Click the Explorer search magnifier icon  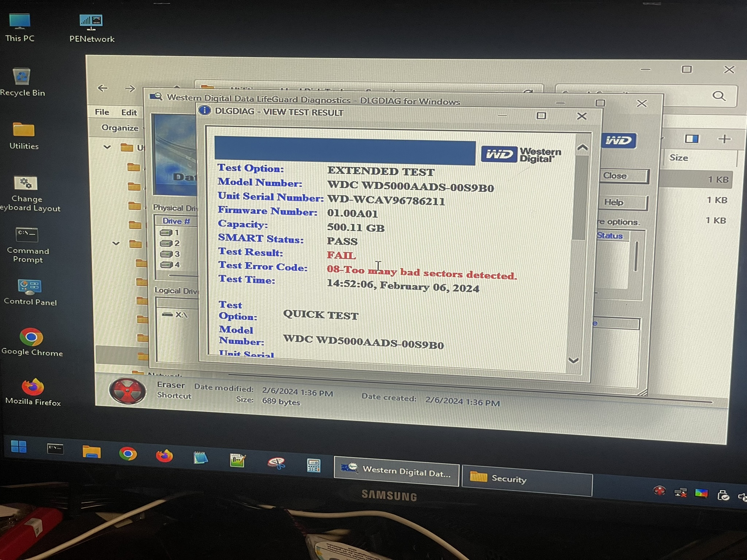click(x=719, y=96)
